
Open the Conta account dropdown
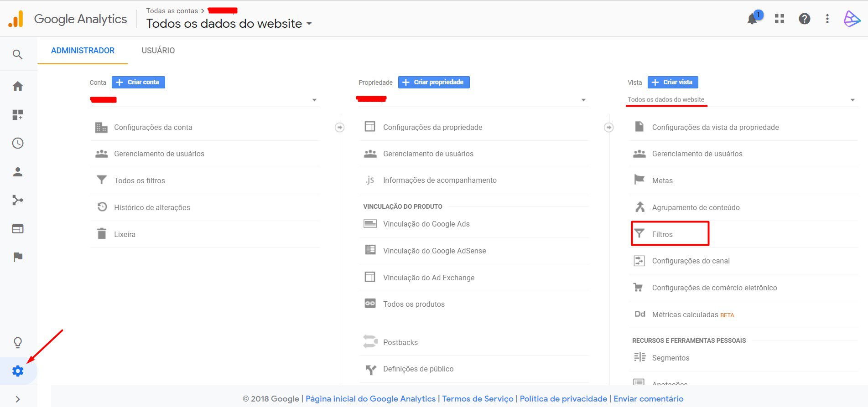(204, 100)
